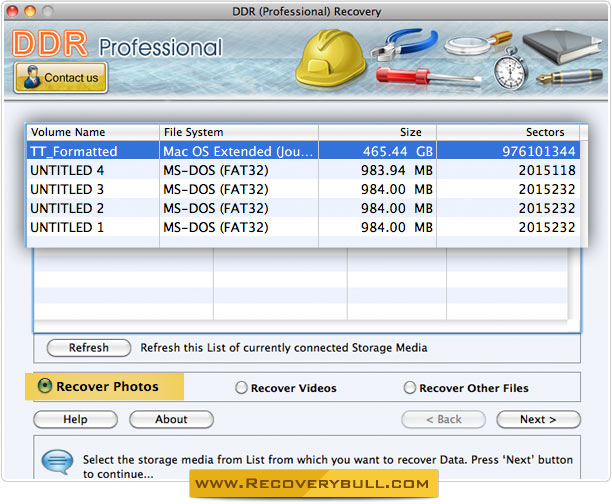Go back using the Back button
Screen dimensions: 612x504
443,419
